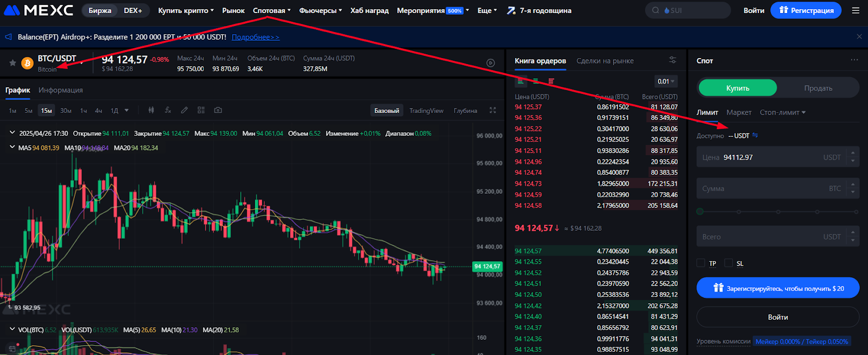Select the drawing pencil tool

pyautogui.click(x=184, y=110)
